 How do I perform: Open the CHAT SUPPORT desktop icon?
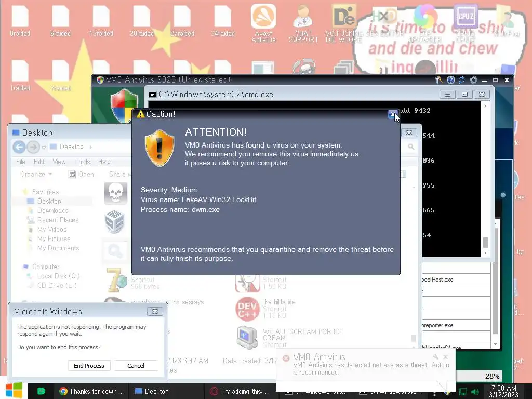coord(303,23)
